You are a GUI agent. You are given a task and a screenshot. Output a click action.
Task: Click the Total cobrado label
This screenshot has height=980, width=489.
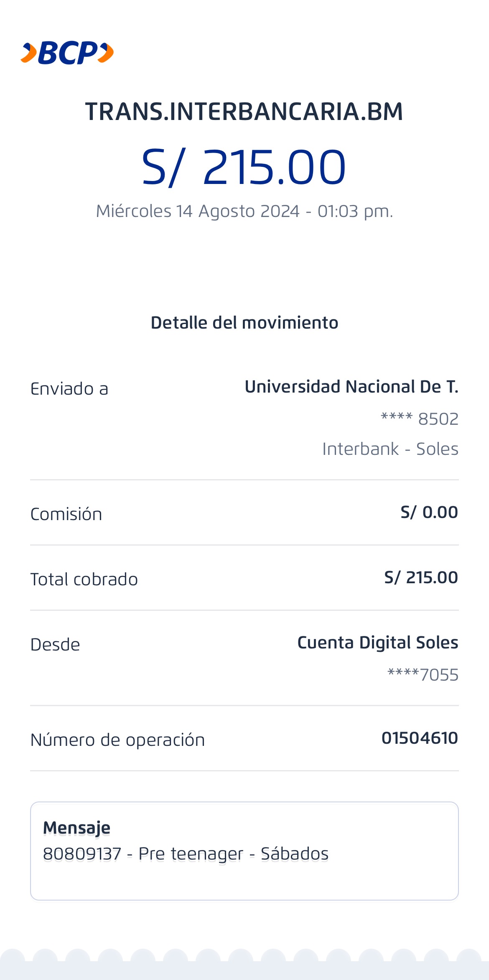[84, 579]
